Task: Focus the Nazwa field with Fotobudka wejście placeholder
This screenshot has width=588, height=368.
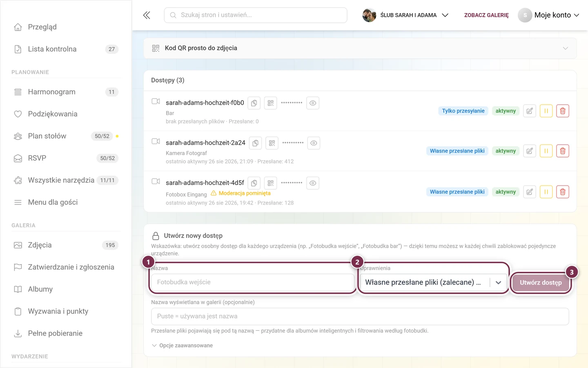Action: (x=252, y=283)
